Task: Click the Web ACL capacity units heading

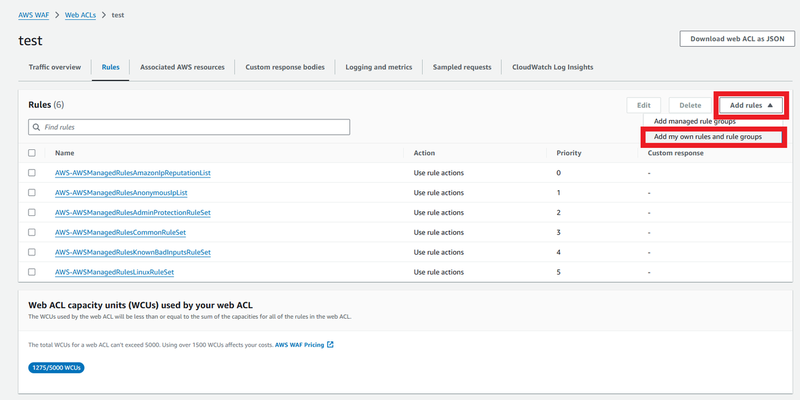Action: [x=140, y=305]
